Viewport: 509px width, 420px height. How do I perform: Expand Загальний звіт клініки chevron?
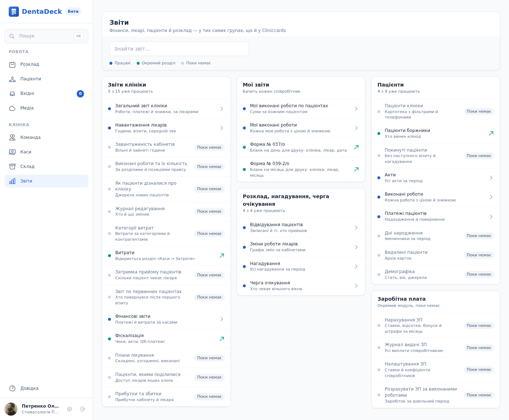pyautogui.click(x=222, y=109)
